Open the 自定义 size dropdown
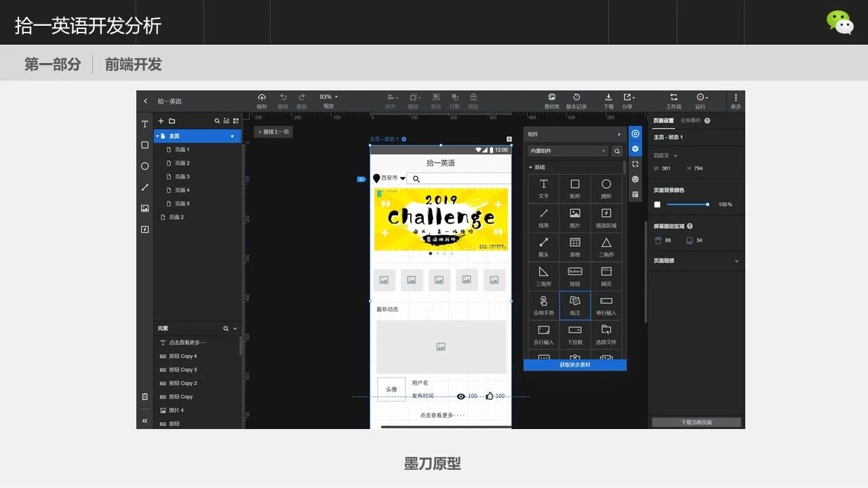 pos(665,155)
